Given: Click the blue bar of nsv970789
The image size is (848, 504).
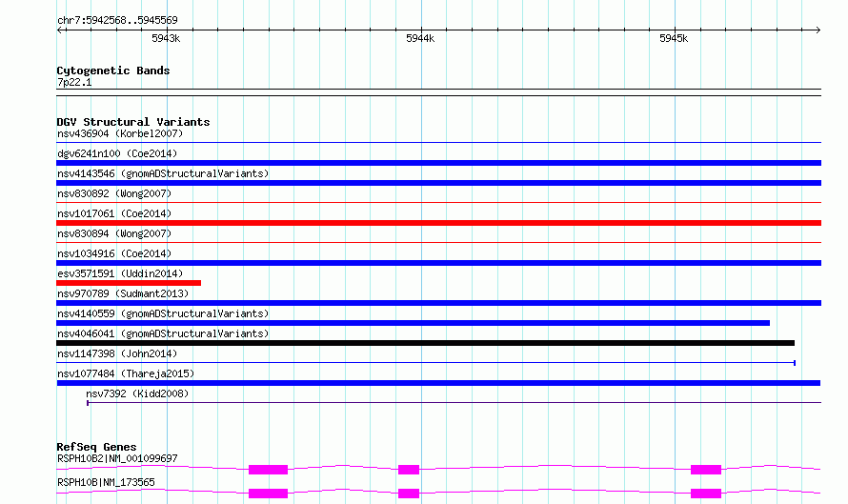Looking at the screenshot, I should click(438, 303).
